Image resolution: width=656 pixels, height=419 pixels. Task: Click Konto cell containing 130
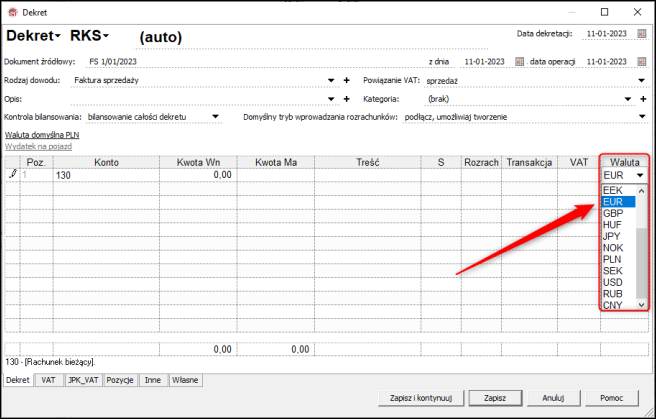(106, 175)
